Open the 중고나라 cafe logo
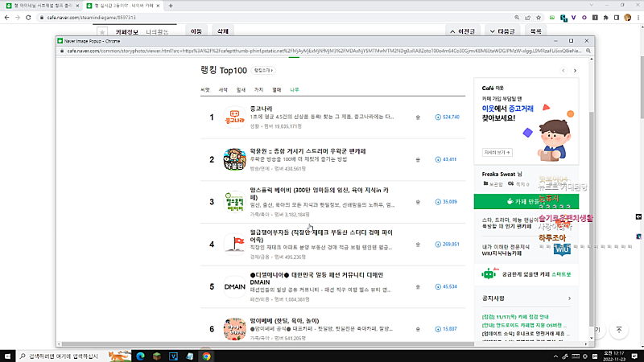The width and height of the screenshot is (644, 362). click(x=234, y=117)
